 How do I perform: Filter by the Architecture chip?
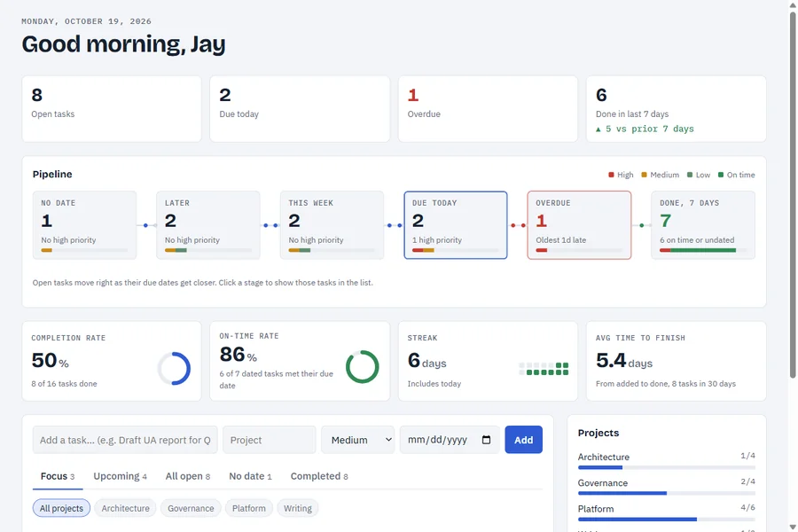(x=125, y=508)
